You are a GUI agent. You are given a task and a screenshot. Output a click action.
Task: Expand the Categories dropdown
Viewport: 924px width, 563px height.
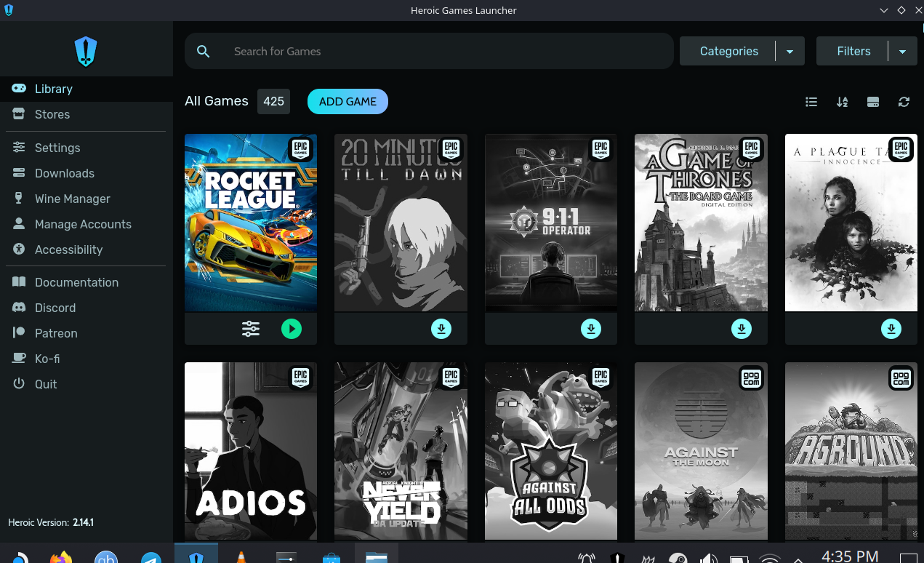tap(790, 51)
